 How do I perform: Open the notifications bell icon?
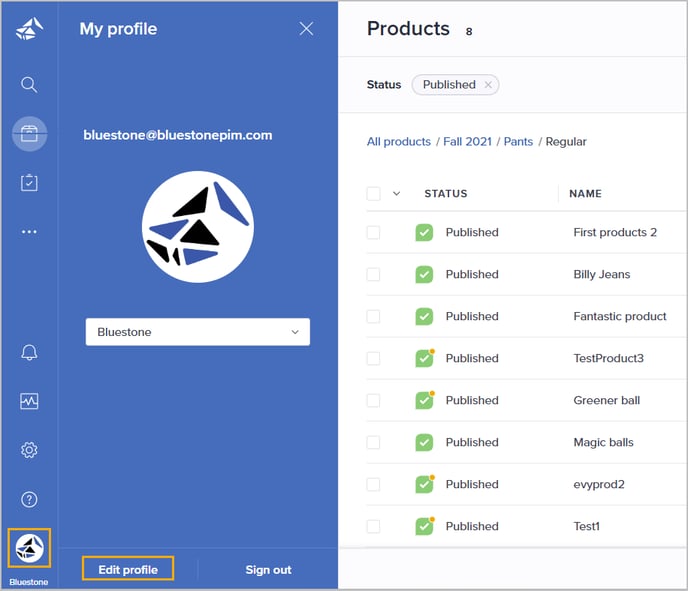[x=29, y=352]
